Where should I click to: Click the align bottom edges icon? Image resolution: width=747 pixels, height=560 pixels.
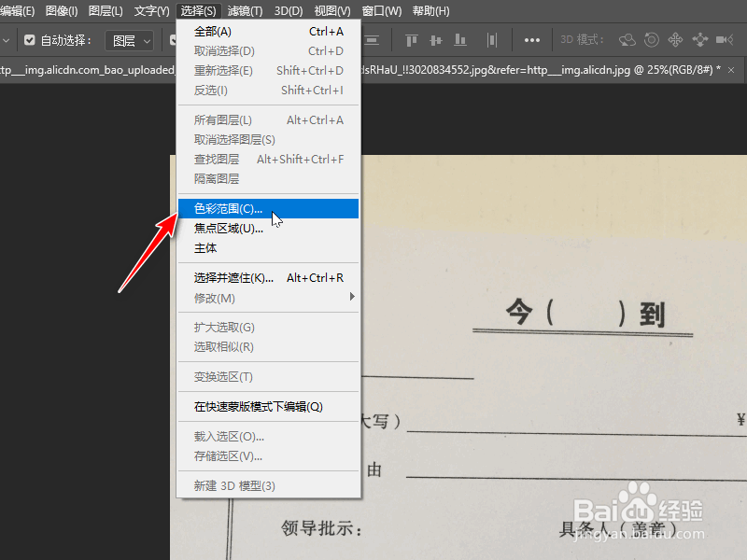[x=460, y=40]
